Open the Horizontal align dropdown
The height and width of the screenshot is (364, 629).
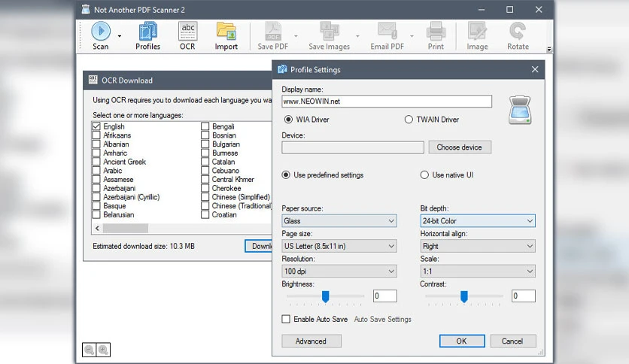coord(478,246)
